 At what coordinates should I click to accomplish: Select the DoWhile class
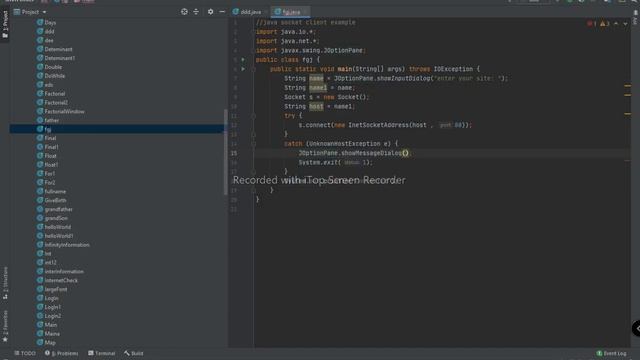coord(51,76)
